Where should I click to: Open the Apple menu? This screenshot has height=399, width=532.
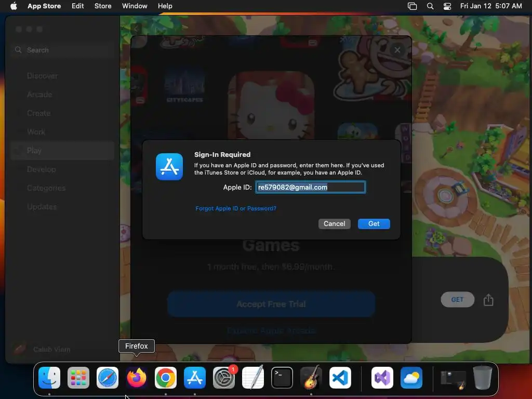14,6
